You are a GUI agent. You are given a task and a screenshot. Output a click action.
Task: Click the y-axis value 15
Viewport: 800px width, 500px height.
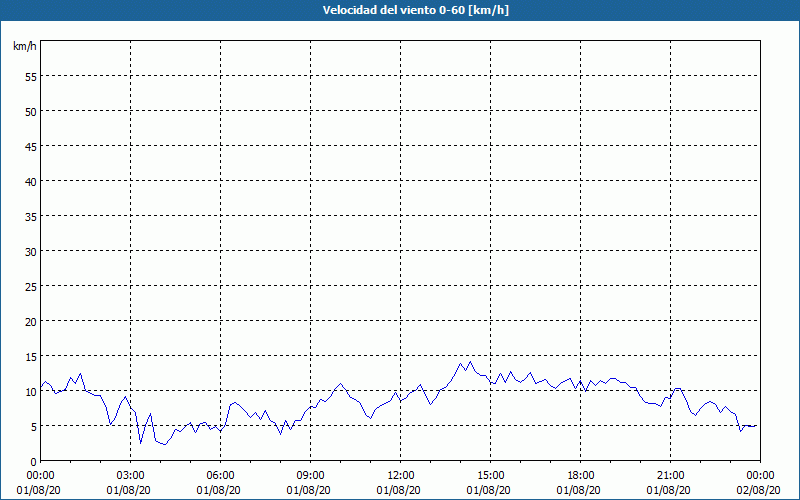tap(31, 357)
